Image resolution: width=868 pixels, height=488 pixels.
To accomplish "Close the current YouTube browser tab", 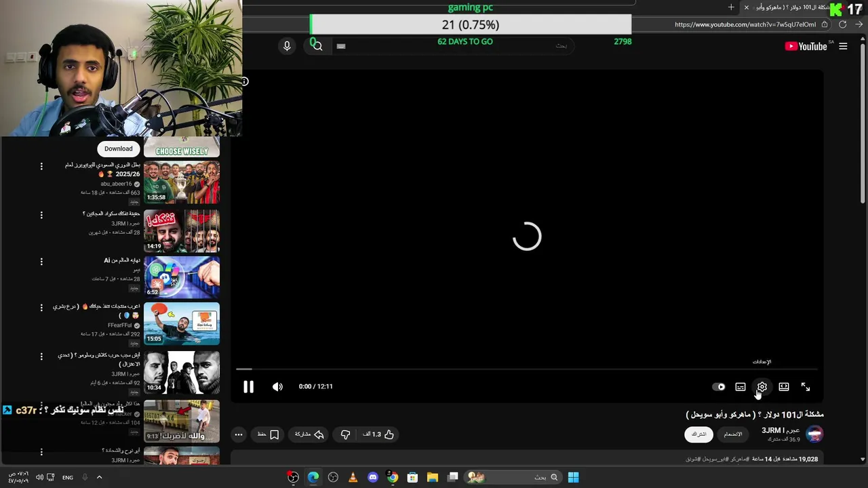I will pos(747,7).
